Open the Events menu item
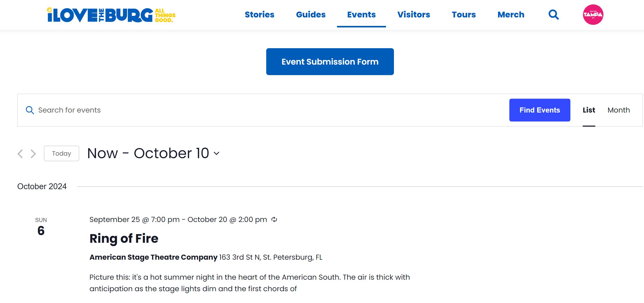 (x=361, y=15)
